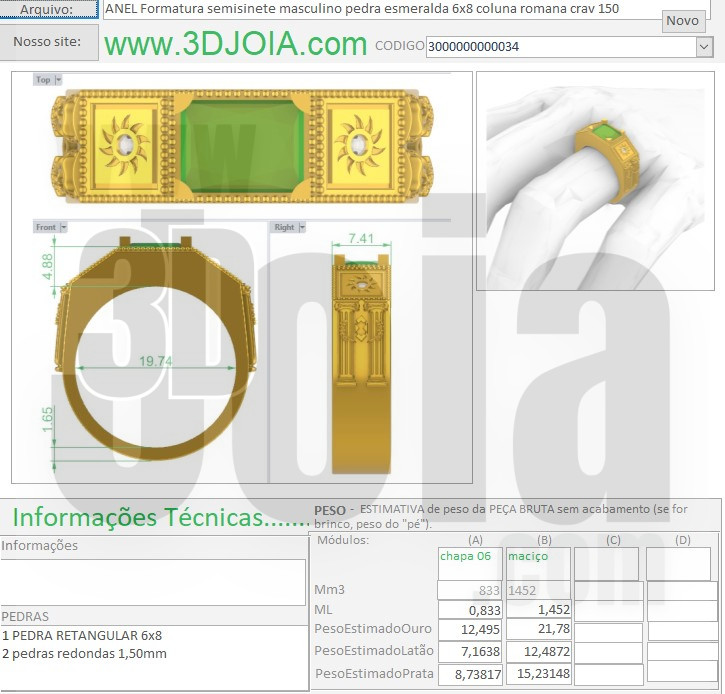Click Mm3 value 833
This screenshot has height=694, width=725.
point(470,590)
